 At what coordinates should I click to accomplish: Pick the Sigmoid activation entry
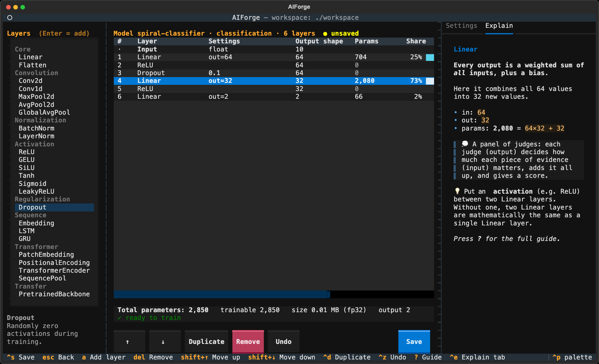(x=32, y=184)
